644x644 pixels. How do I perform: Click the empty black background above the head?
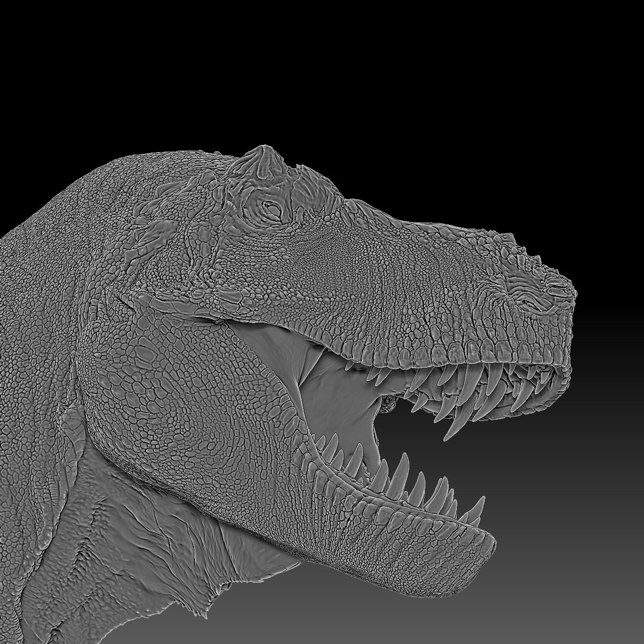(333, 71)
